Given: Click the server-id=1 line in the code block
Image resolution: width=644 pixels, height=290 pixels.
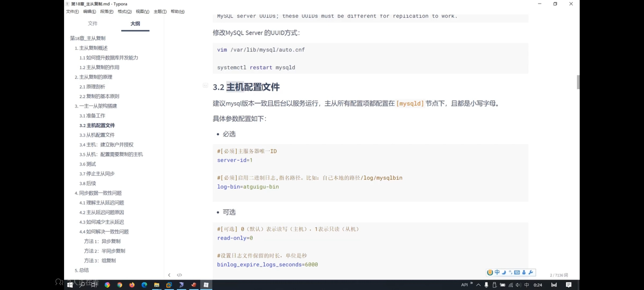Looking at the screenshot, I should pyautogui.click(x=235, y=160).
